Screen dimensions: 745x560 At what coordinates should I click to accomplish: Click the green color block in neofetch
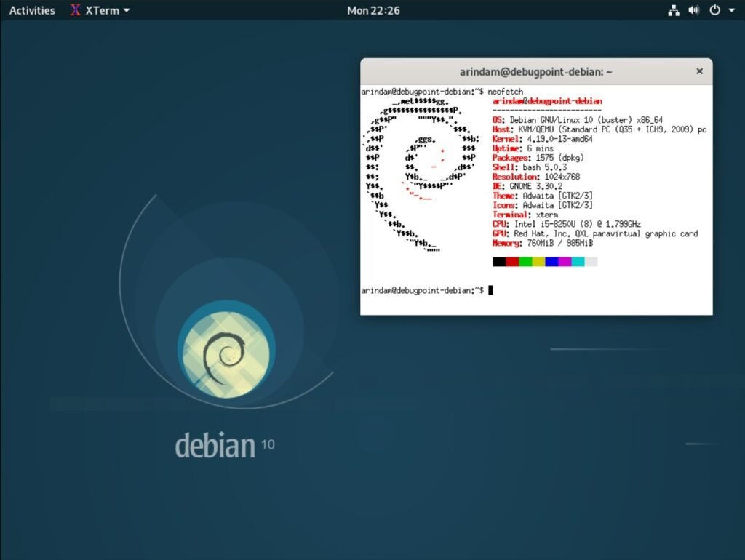coord(525,262)
